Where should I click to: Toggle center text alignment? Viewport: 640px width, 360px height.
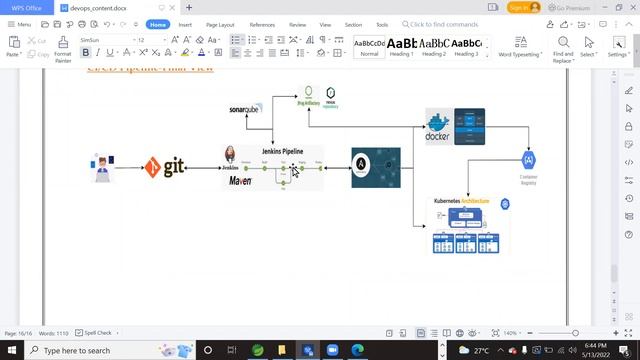247,53
